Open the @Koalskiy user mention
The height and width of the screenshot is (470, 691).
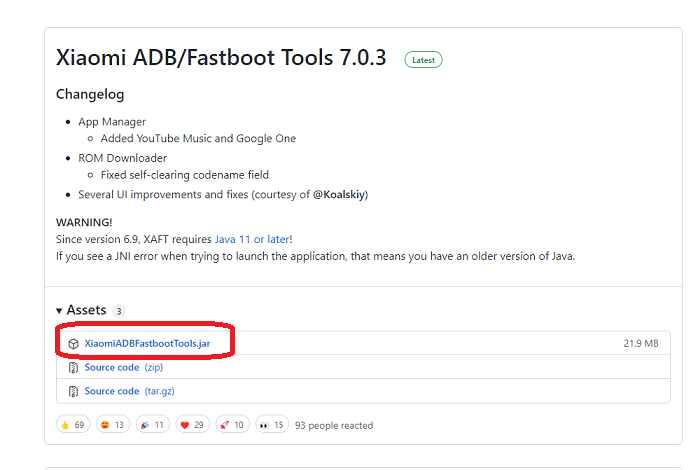339,194
